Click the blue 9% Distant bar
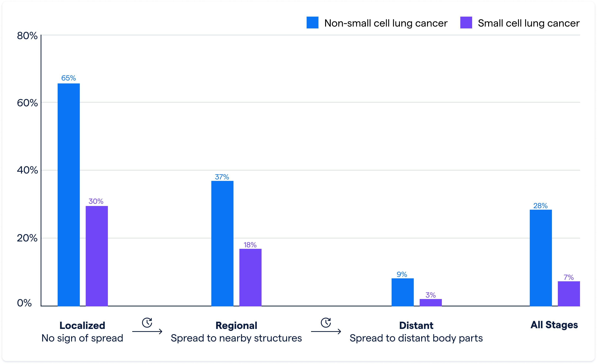The image size is (597, 364). point(402,292)
